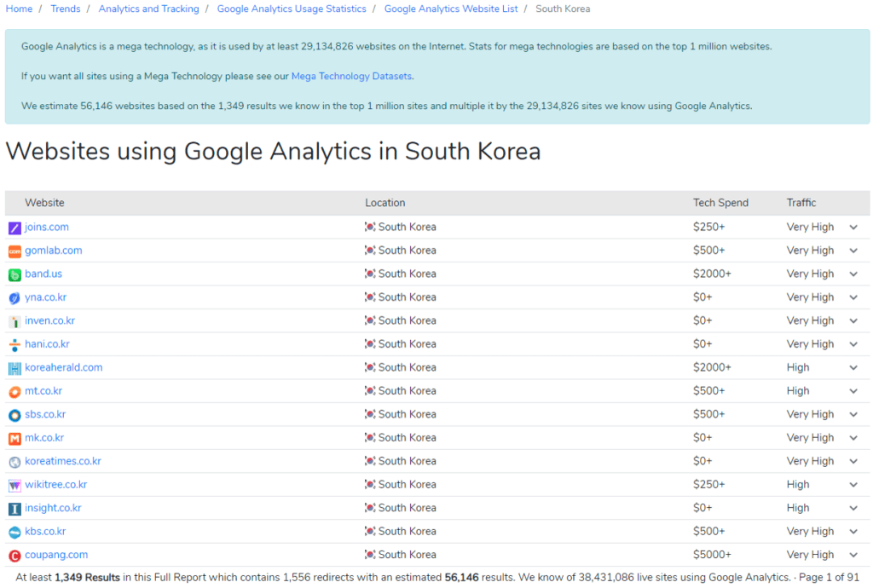The width and height of the screenshot is (873, 588).
Task: Click the insight.co.kr blue I icon
Action: (x=14, y=509)
